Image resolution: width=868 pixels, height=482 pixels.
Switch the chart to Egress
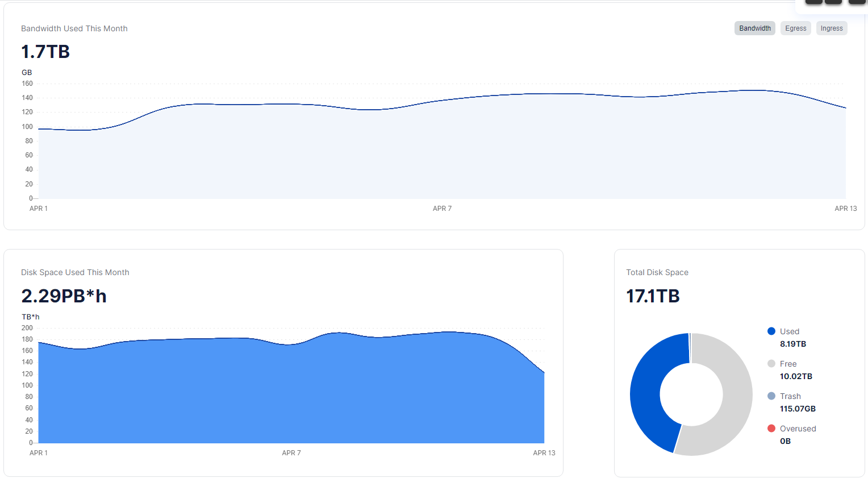point(795,28)
